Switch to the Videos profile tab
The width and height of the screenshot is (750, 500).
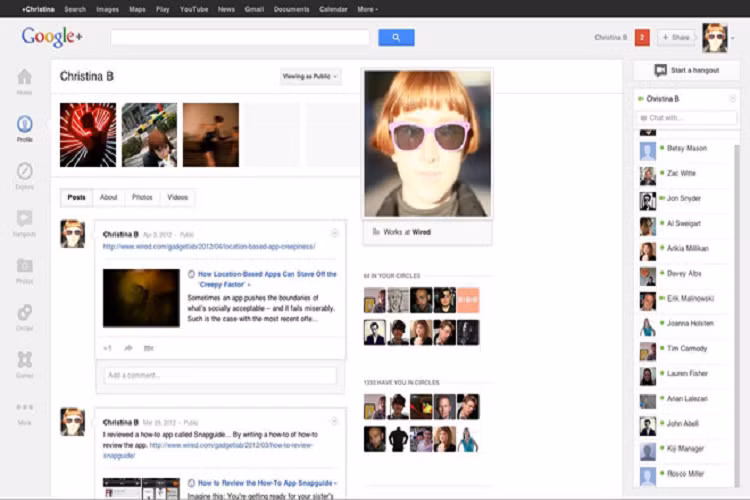[x=177, y=198]
